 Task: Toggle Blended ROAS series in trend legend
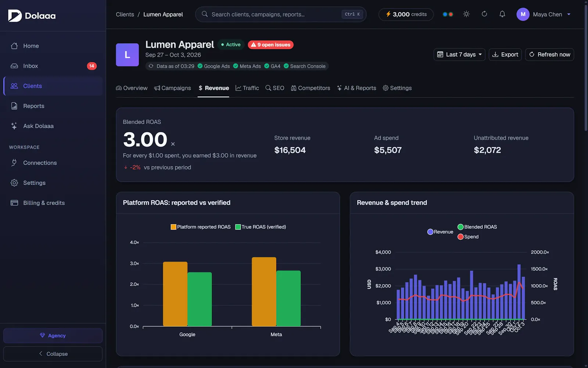click(x=477, y=227)
